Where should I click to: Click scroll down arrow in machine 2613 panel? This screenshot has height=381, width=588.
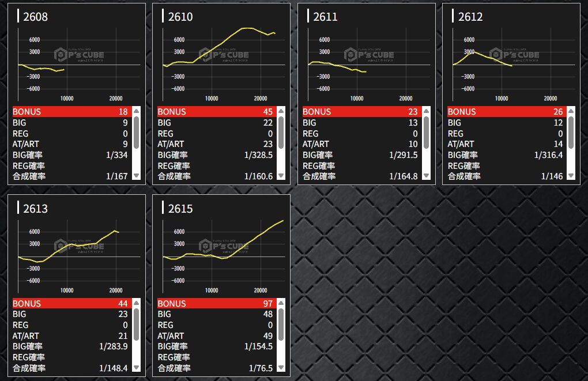[x=137, y=368]
